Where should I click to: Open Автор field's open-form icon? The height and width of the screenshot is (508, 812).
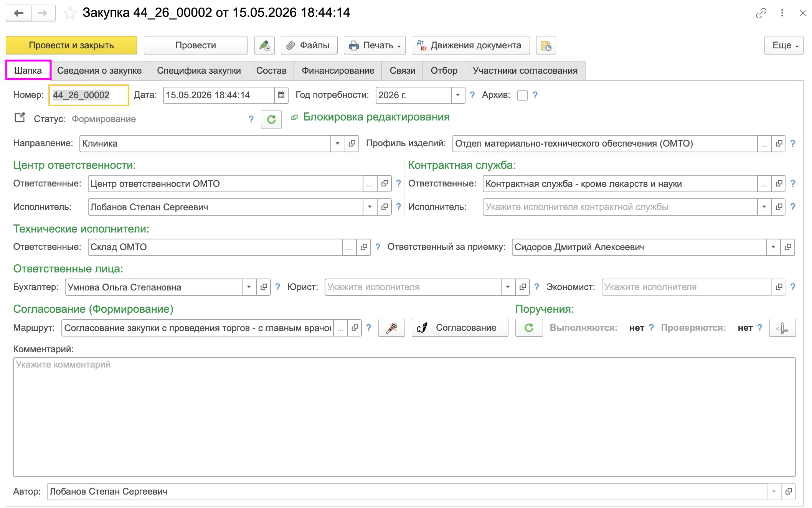point(789,492)
